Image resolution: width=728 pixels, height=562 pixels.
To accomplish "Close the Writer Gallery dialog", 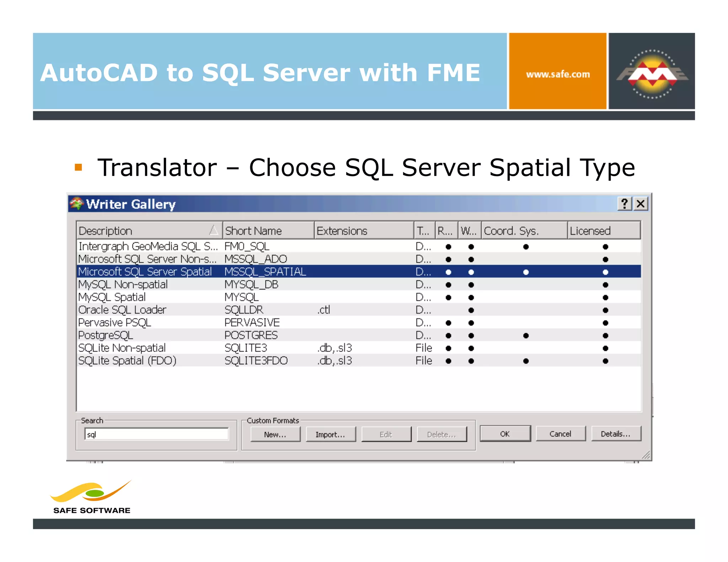I will click(641, 204).
